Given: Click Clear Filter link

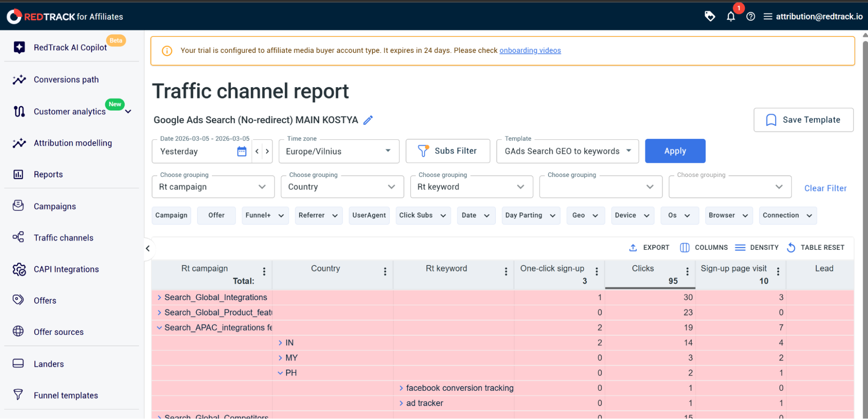Looking at the screenshot, I should click(825, 188).
